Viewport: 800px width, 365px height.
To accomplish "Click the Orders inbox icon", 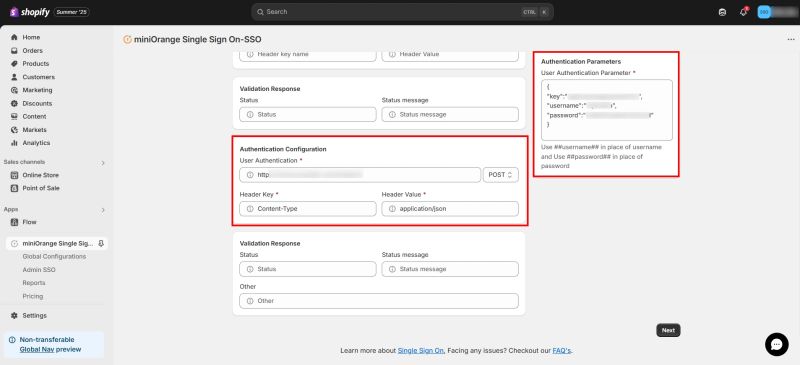I will (14, 51).
